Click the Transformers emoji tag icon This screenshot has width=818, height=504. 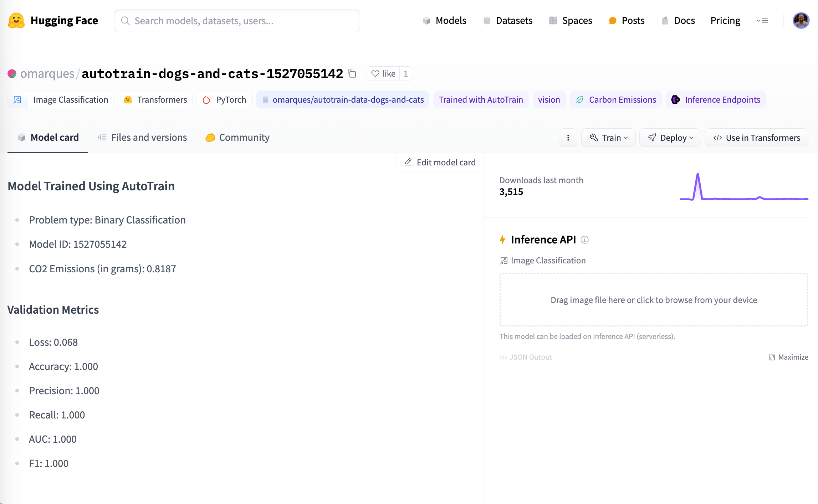point(128,100)
